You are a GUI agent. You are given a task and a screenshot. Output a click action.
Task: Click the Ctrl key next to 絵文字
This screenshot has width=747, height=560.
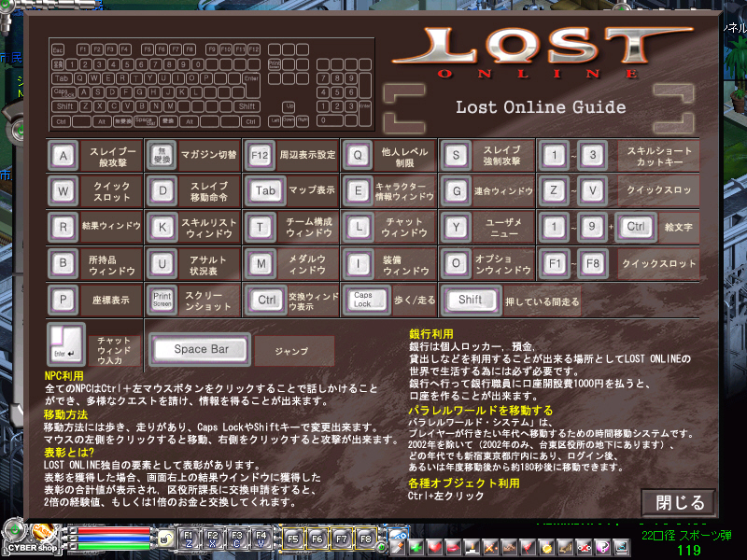coord(636,227)
